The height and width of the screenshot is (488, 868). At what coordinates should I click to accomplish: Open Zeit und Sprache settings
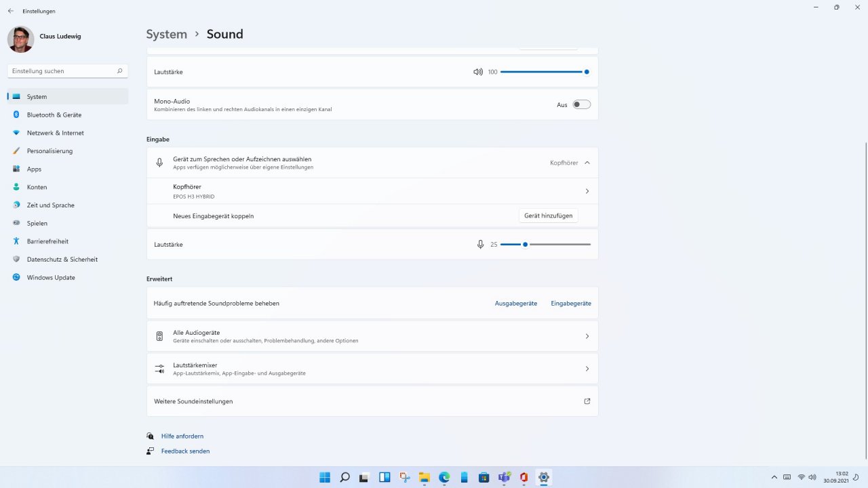[x=68, y=205]
